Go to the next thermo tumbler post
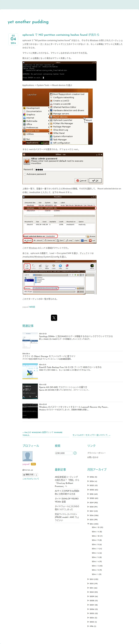 point(91,435)
